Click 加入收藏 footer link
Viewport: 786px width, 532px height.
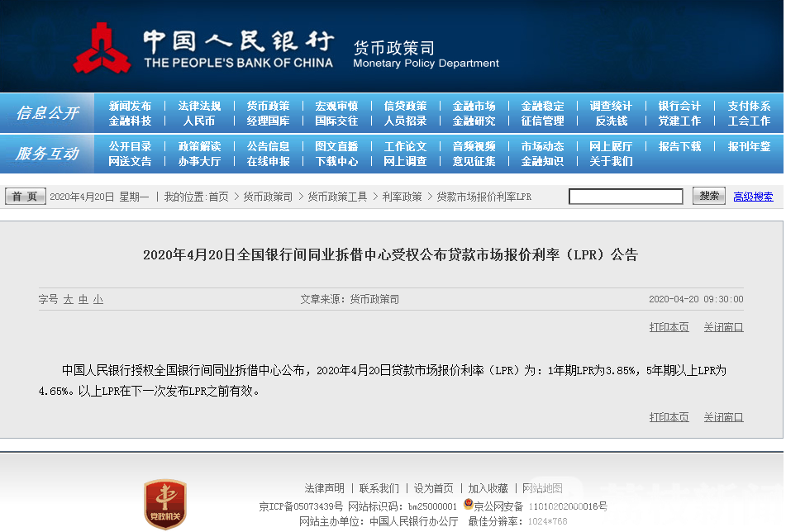(488, 488)
